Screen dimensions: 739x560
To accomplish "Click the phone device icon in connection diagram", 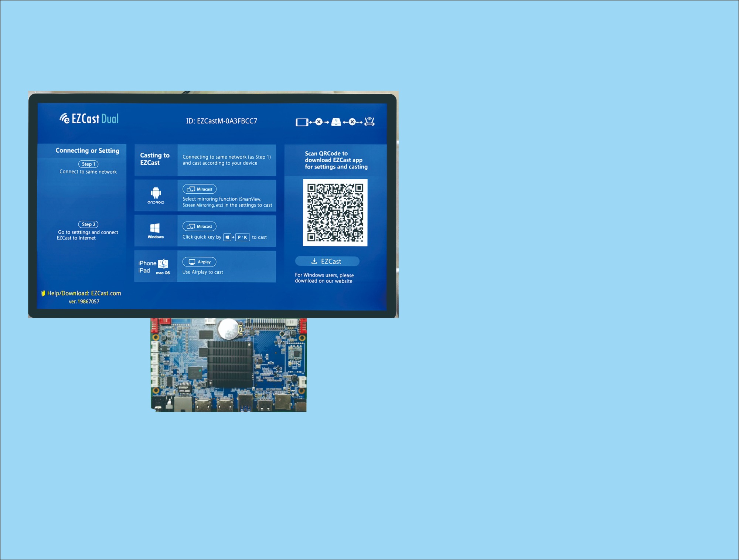I will click(302, 122).
